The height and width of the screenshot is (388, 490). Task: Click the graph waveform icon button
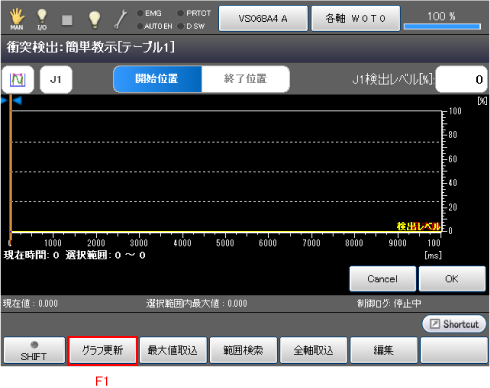coord(18,79)
